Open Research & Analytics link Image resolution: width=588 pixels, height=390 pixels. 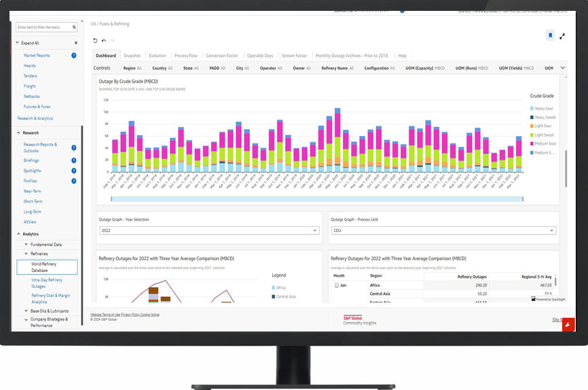click(x=35, y=118)
